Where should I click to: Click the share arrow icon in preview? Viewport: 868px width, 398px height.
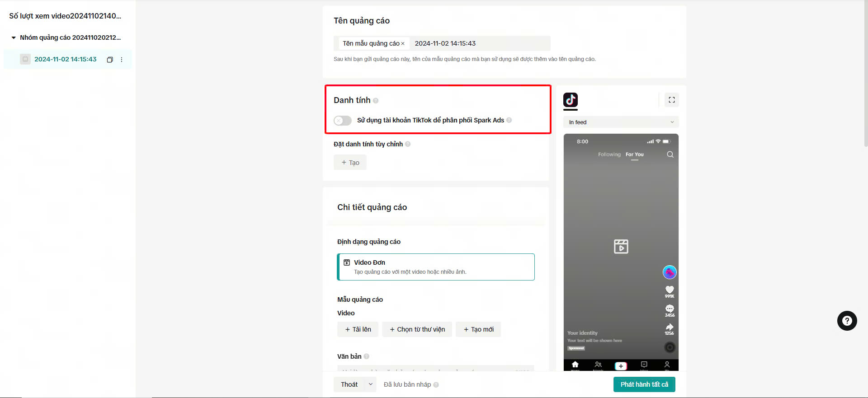(x=670, y=327)
